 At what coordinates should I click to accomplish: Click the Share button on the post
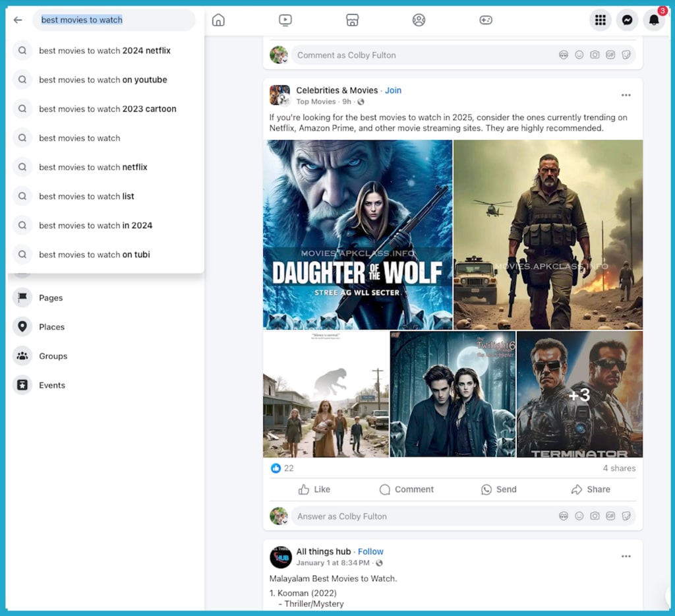(x=591, y=489)
